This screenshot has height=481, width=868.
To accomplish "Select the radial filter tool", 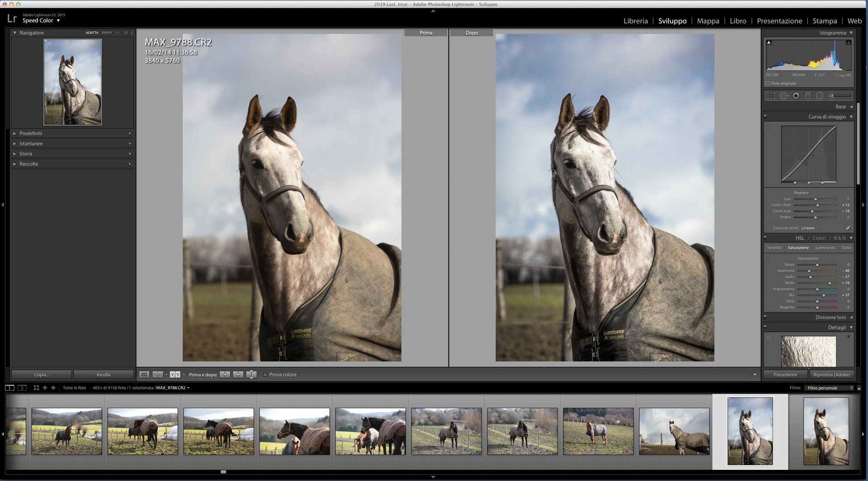I will [x=819, y=96].
